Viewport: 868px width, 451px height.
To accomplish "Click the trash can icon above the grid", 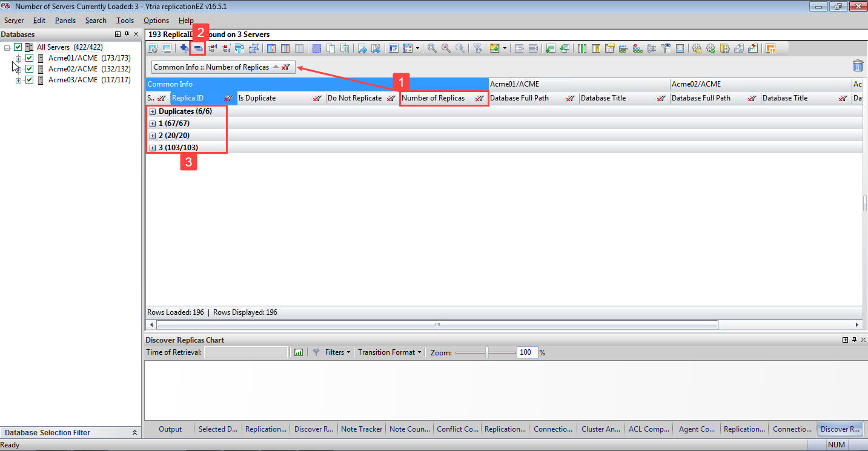I will tap(858, 65).
